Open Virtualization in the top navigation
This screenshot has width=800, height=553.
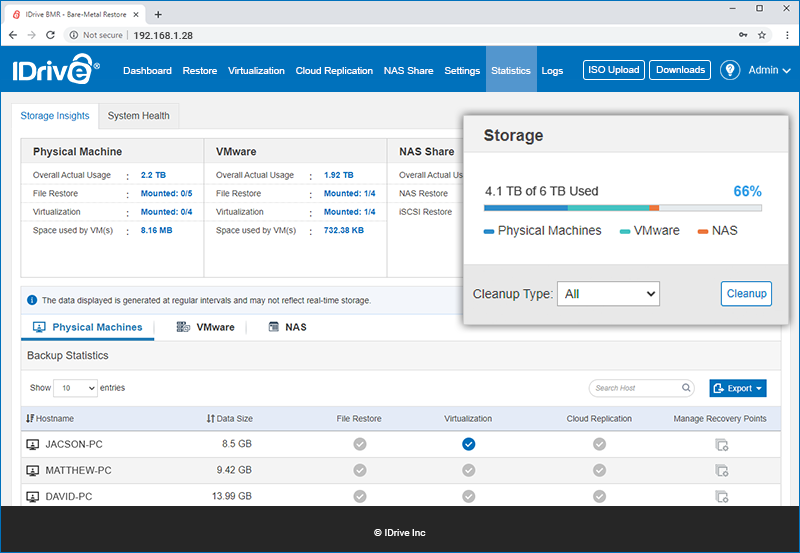pos(256,70)
